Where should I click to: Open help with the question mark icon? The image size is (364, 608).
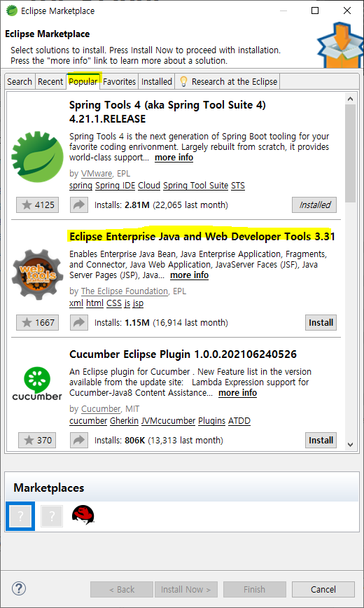19,589
